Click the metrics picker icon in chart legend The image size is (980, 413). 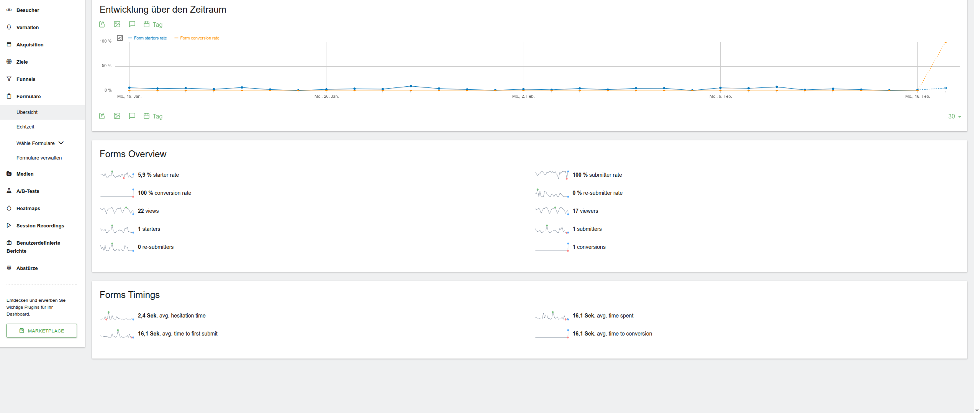click(120, 38)
